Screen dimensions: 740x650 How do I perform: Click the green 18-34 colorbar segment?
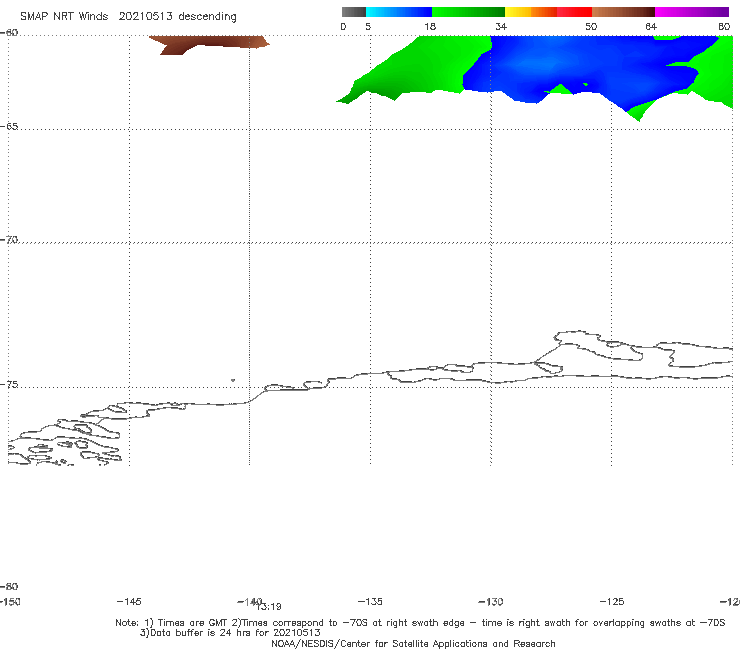(468, 12)
